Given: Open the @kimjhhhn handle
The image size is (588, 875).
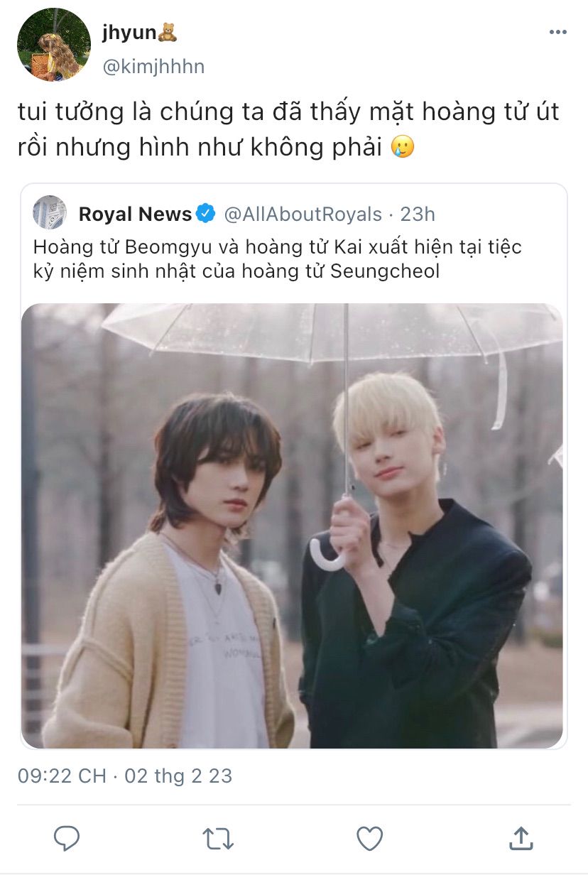Looking at the screenshot, I should coord(153,67).
